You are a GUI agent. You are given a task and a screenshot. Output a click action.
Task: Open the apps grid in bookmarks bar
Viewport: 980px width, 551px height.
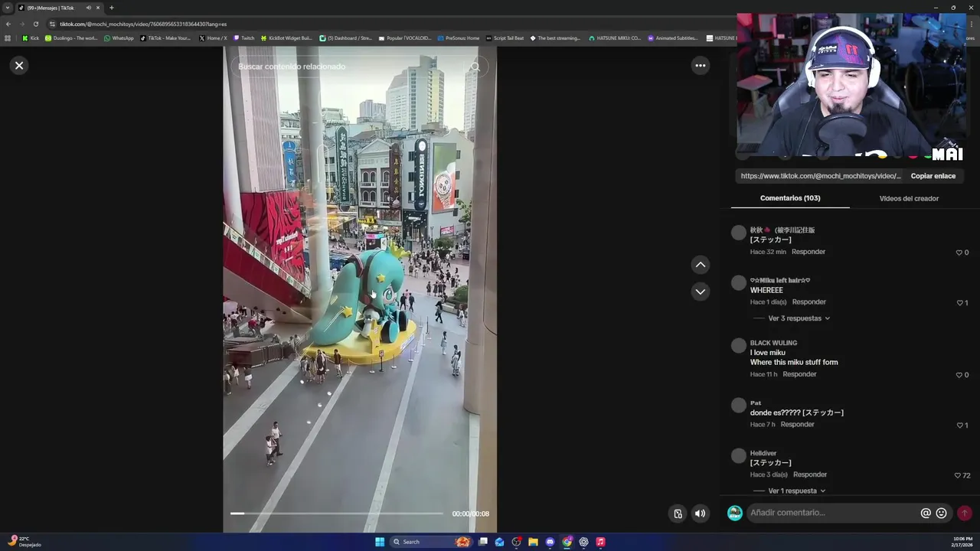click(8, 37)
